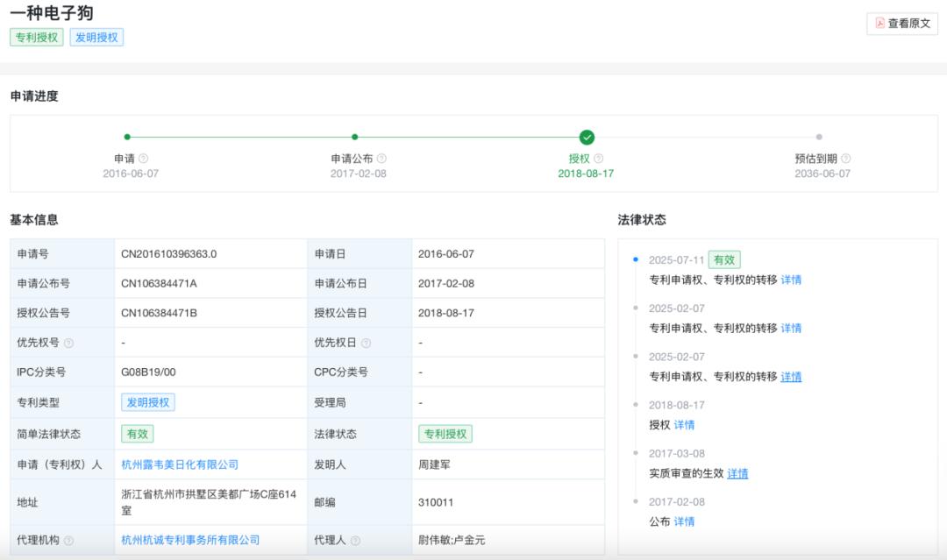The image size is (947, 560).
Task: Click 有效 tag in 简单法律状态 row
Action: pyautogui.click(x=137, y=434)
